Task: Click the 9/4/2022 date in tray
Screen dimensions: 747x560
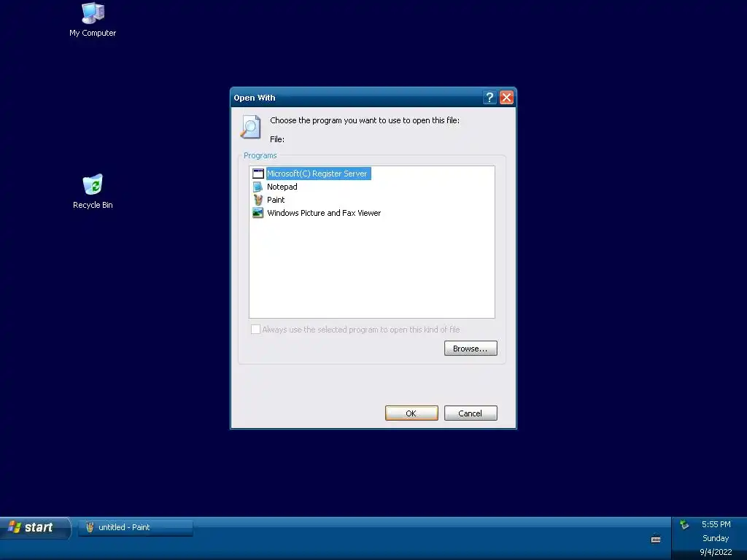Action: pos(716,553)
